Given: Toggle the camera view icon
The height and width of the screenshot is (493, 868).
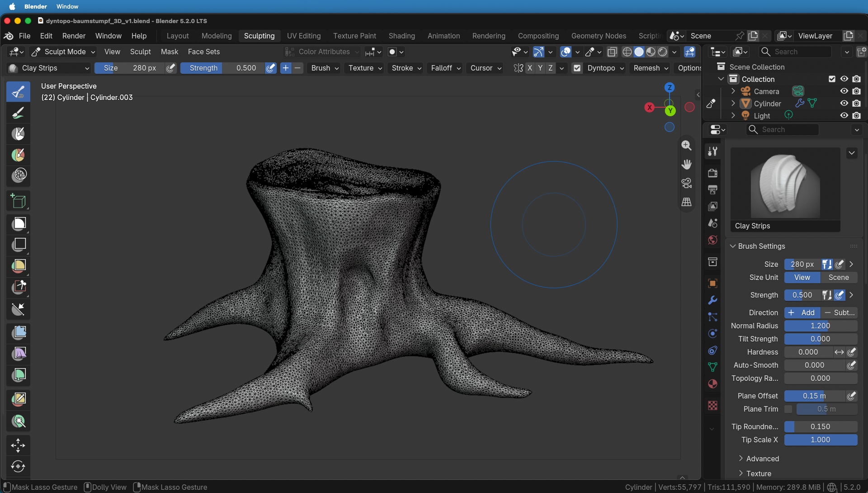Looking at the screenshot, I should pos(686,183).
